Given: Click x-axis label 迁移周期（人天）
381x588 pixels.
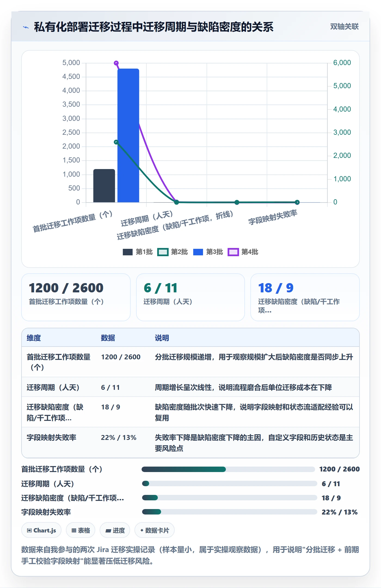Looking at the screenshot, I should (147, 219).
